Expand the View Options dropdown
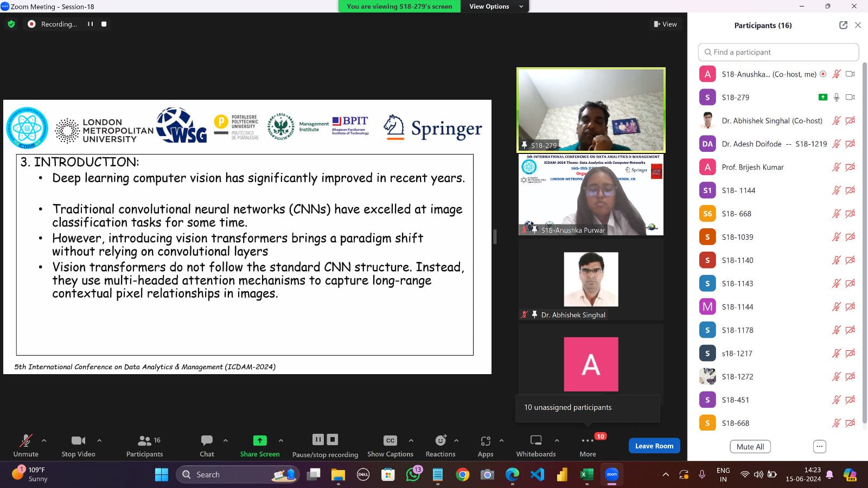 click(496, 7)
